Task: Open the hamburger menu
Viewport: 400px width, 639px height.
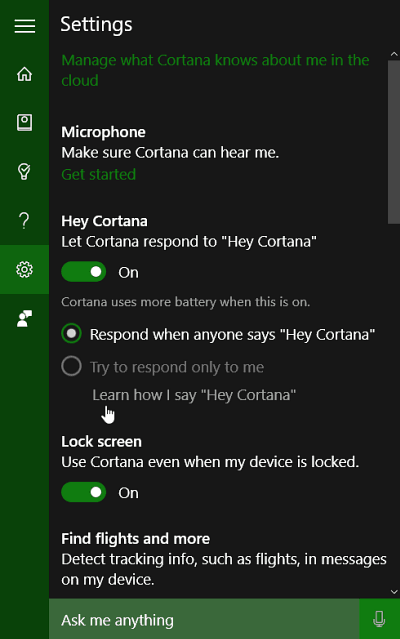Action: (x=24, y=26)
